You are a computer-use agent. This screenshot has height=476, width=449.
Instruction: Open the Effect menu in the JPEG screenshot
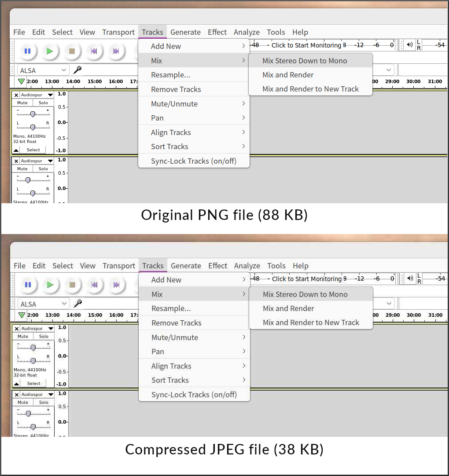(x=217, y=266)
